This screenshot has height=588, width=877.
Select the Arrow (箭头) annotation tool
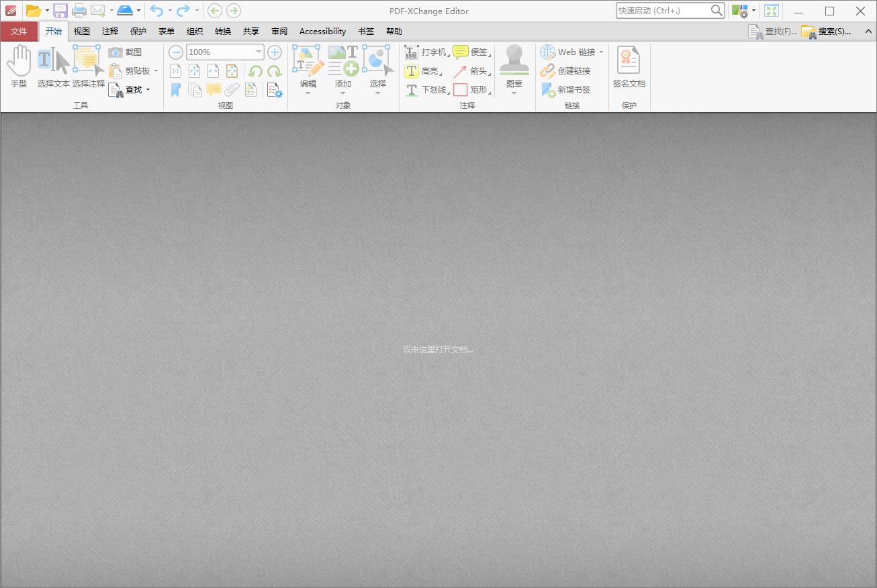pyautogui.click(x=472, y=71)
